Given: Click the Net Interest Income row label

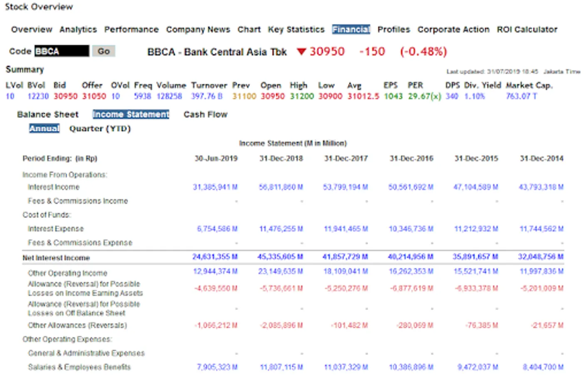Looking at the screenshot, I should coord(56,258).
